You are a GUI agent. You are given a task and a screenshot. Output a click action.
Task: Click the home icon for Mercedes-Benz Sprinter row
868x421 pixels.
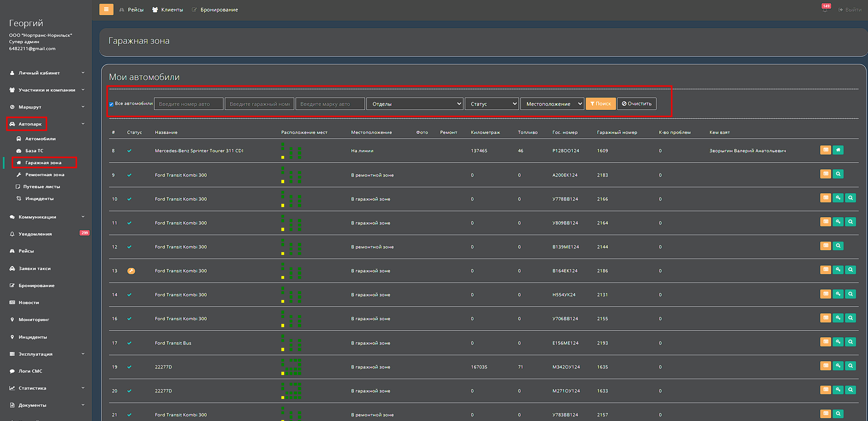[x=838, y=150]
